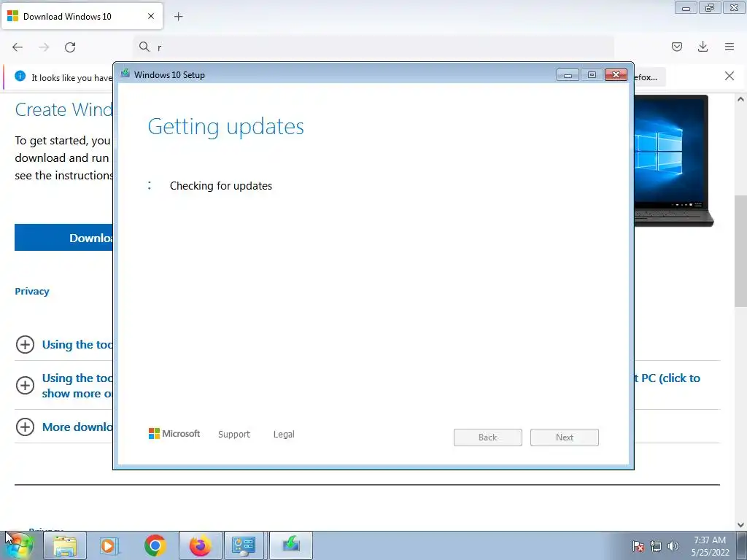
Task: Click the Firefox address bar
Action: coord(373,47)
